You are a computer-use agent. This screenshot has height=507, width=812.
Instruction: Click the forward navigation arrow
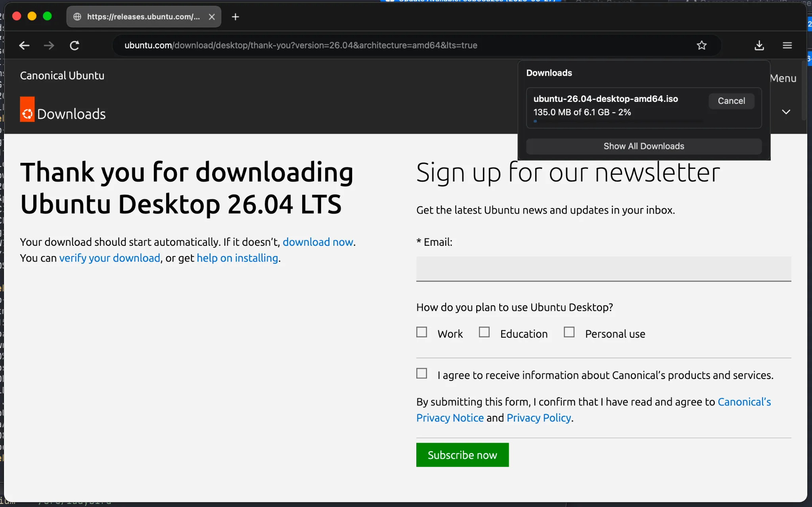[49, 45]
